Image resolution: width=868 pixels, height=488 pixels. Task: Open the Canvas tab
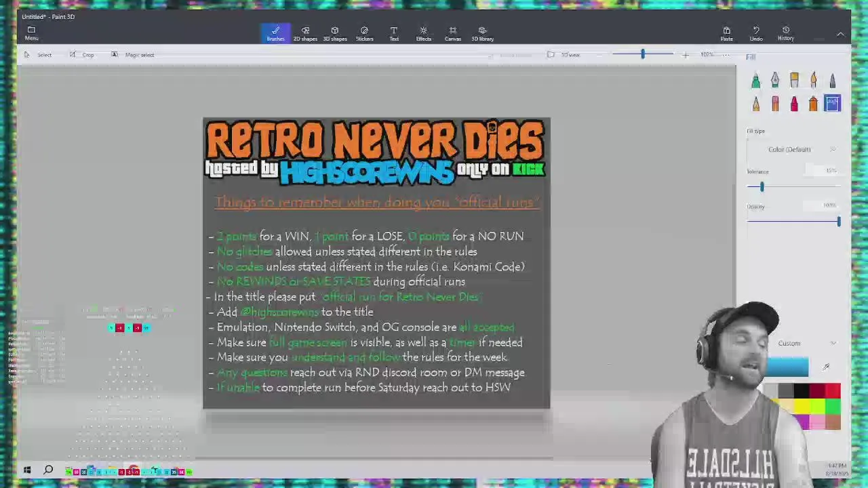tap(453, 33)
